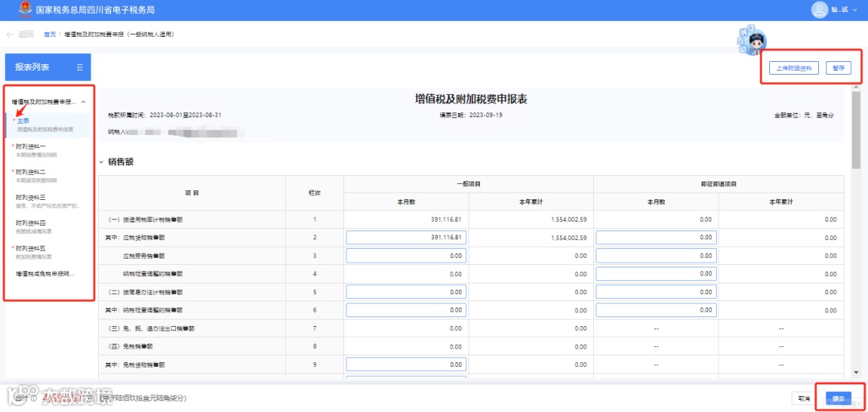Click the 首页 breadcrumb link

50,35
